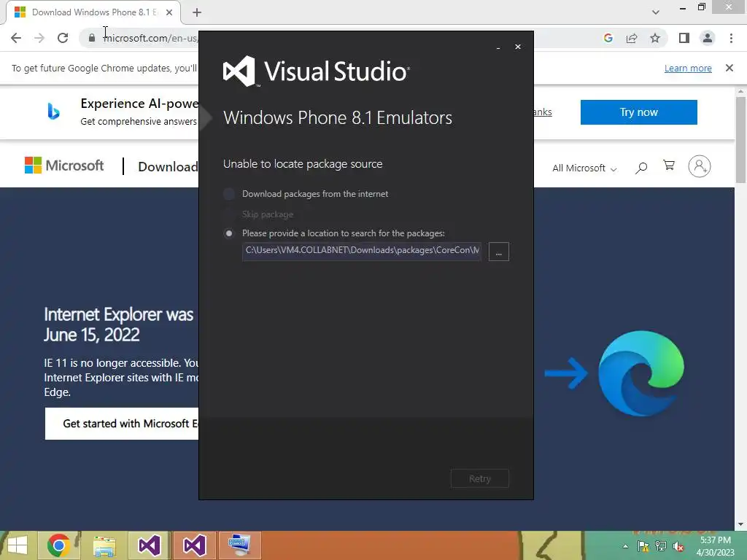Select the Skip package radio option
Image resolution: width=747 pixels, height=560 pixels.
229,214
